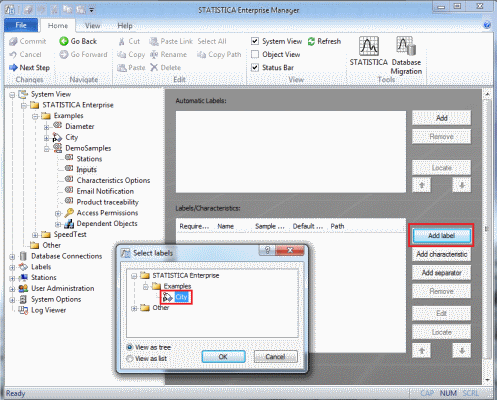497x400 pixels.
Task: Click the Refresh icon in View group
Action: (311, 41)
